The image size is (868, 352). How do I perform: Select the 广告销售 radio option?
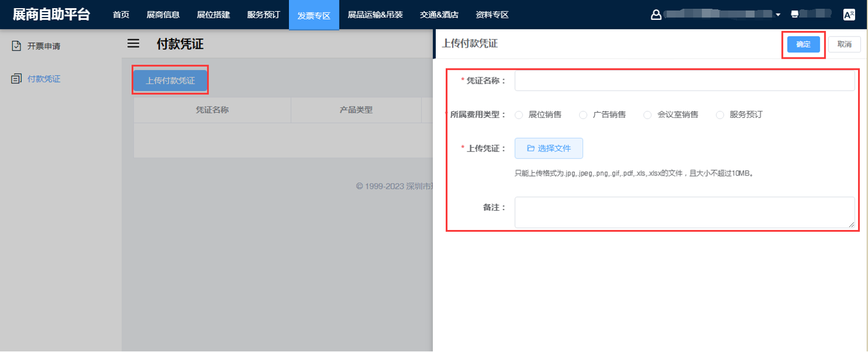(x=583, y=115)
